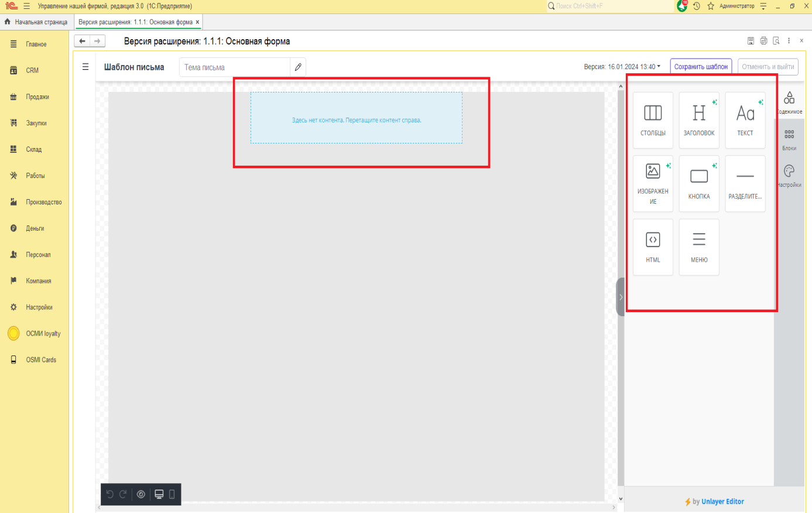
Task: Open the Персонал section in sidebar
Action: tap(35, 255)
